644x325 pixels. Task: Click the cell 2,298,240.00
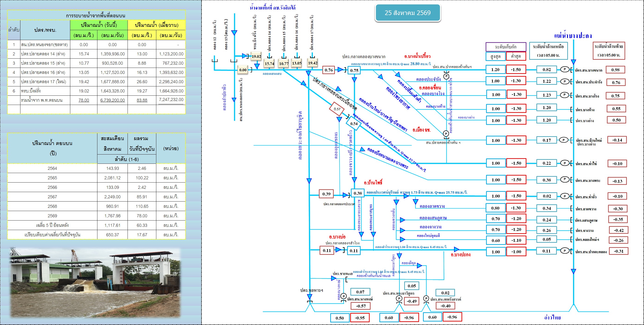(171, 82)
